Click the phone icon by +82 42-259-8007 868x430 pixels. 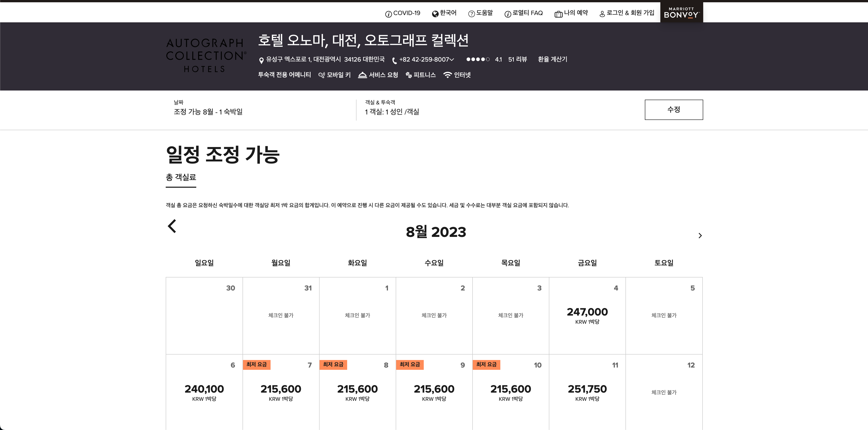tap(394, 60)
